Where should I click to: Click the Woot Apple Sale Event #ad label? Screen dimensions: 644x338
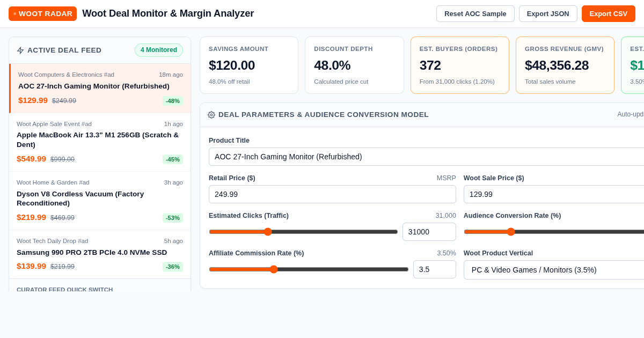pos(54,124)
